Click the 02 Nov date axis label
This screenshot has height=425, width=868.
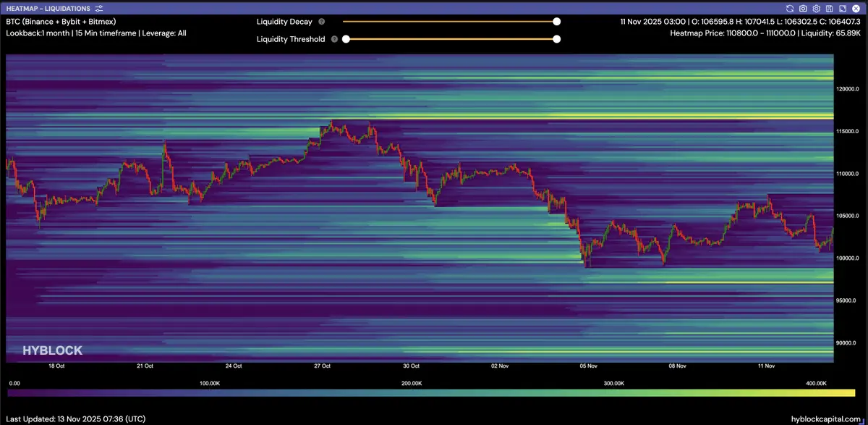pos(501,366)
